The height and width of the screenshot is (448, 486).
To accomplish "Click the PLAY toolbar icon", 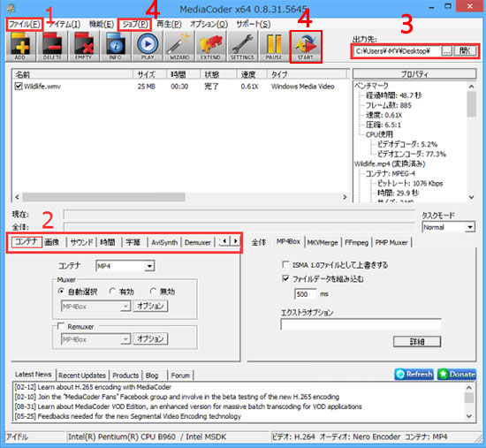I will coord(148,47).
